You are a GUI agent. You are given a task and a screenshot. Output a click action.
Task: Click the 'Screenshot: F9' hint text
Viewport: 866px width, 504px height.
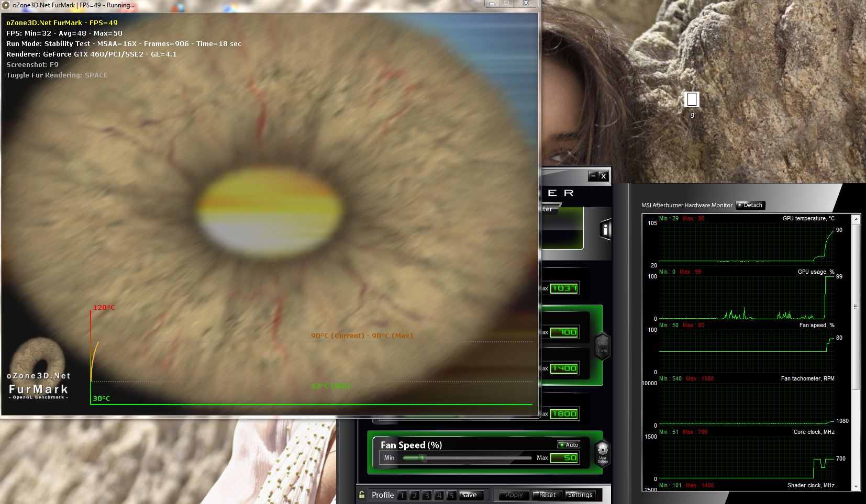pos(32,64)
